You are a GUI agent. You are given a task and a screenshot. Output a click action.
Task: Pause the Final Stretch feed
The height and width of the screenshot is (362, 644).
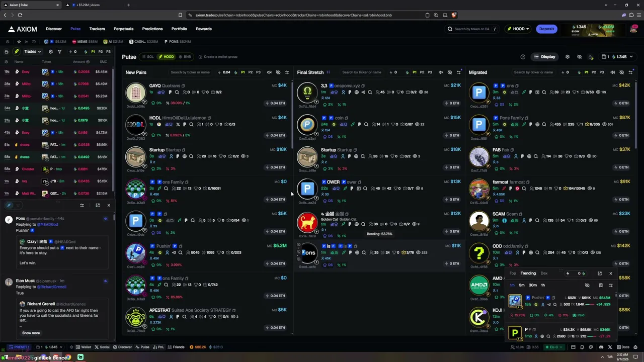(328, 72)
